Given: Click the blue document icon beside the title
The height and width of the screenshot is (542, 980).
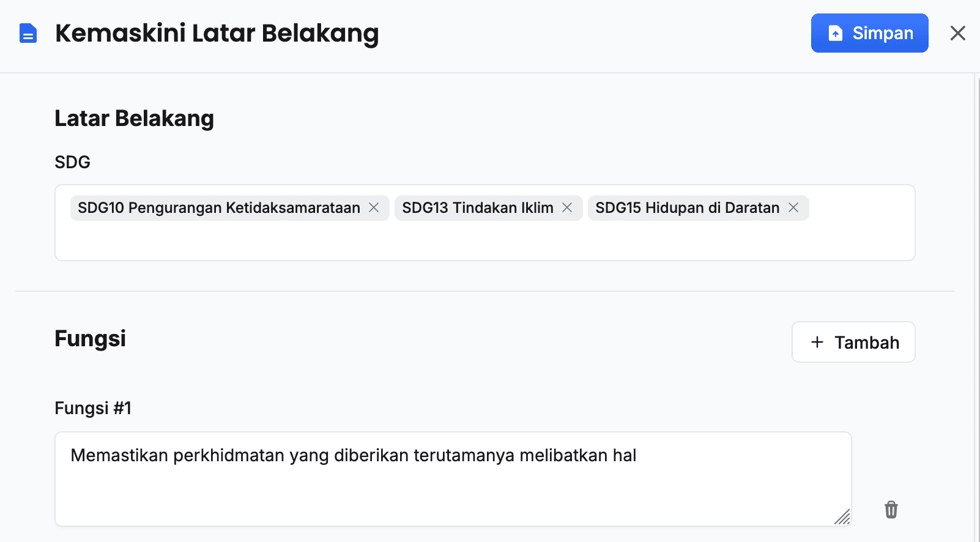Looking at the screenshot, I should click(28, 33).
